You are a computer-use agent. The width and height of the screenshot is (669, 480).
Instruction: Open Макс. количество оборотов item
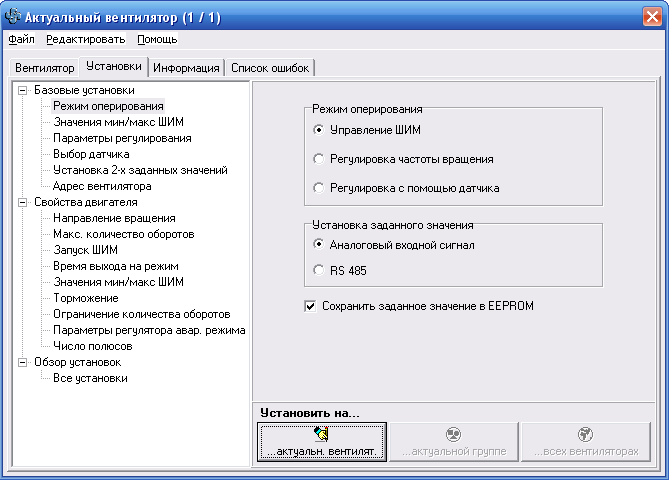click(124, 234)
